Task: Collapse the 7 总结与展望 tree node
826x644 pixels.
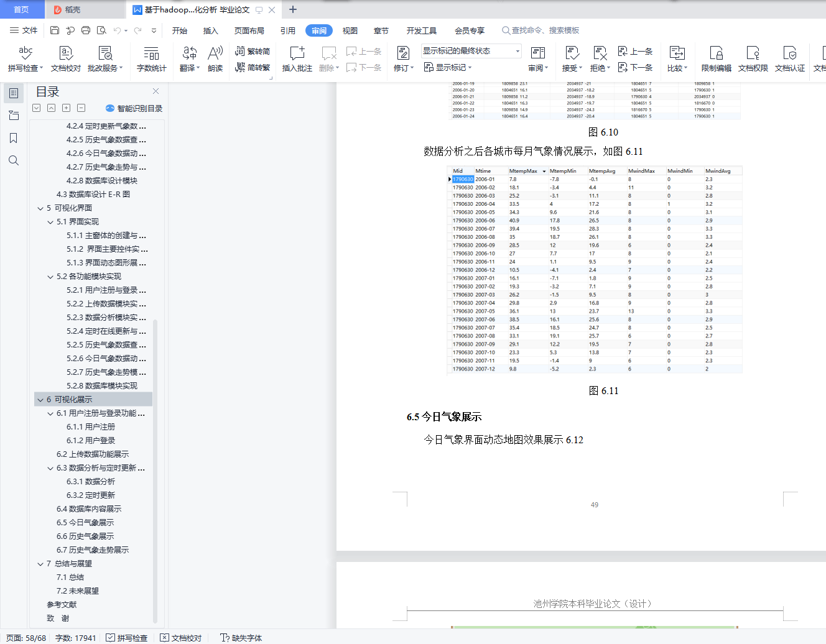Action: pos(40,564)
